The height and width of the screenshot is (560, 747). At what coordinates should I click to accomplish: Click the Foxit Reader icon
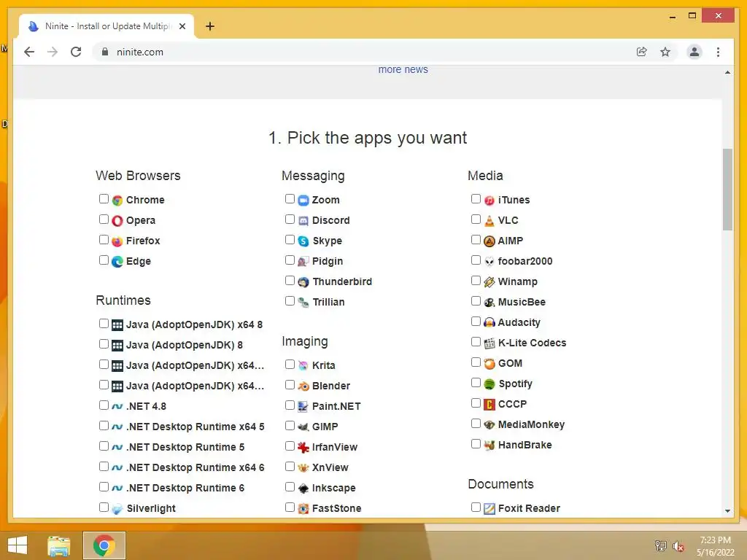[x=489, y=508]
